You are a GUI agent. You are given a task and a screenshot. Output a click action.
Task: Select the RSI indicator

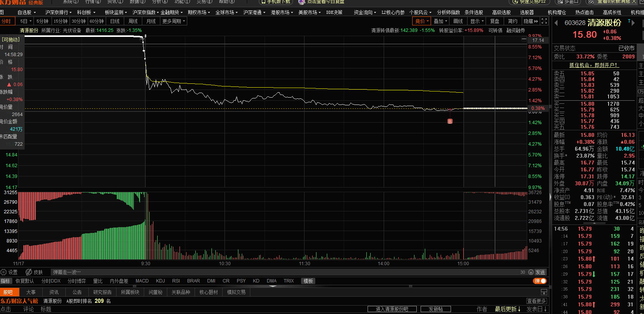[176, 281]
